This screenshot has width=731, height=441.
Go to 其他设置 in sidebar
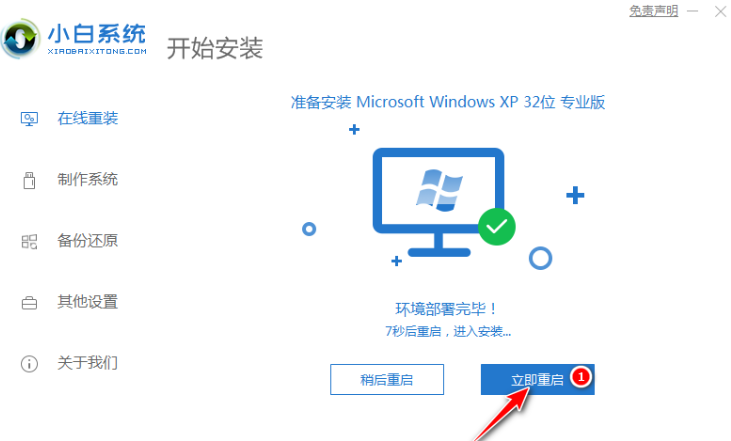pos(88,302)
